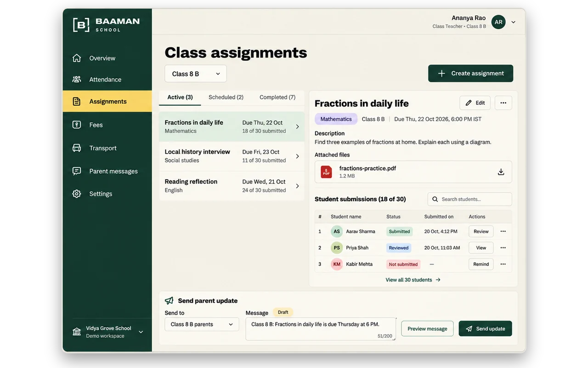Download the fractions-practice.pdf file
The image size is (588, 368).
501,172
